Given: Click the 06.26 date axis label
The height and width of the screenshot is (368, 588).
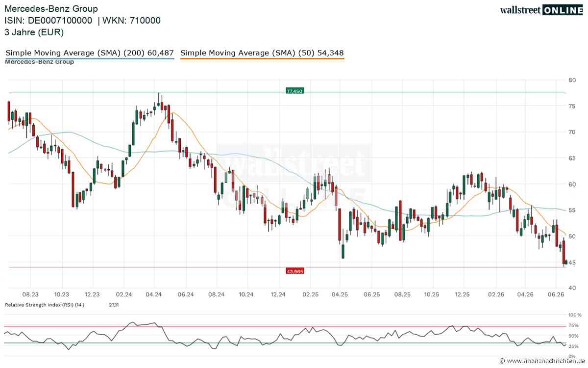Looking at the screenshot, I should tap(556, 294).
